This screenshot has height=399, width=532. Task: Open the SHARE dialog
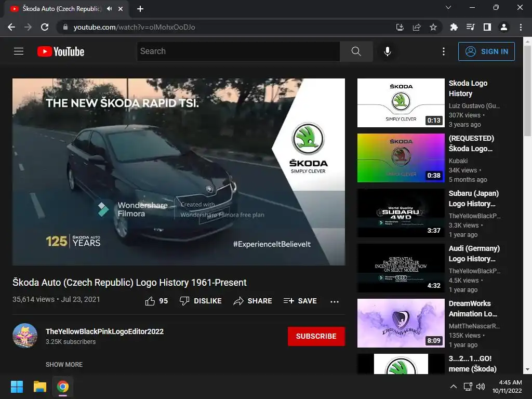tap(253, 301)
